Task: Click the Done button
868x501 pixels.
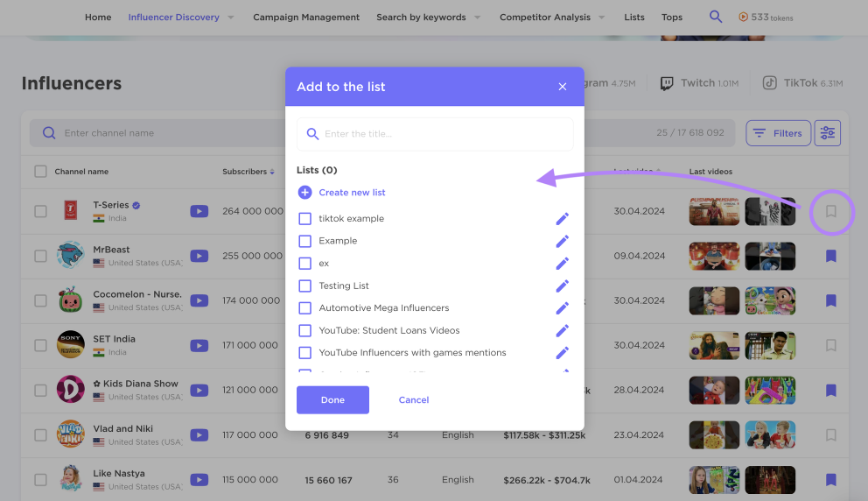Action: point(332,400)
